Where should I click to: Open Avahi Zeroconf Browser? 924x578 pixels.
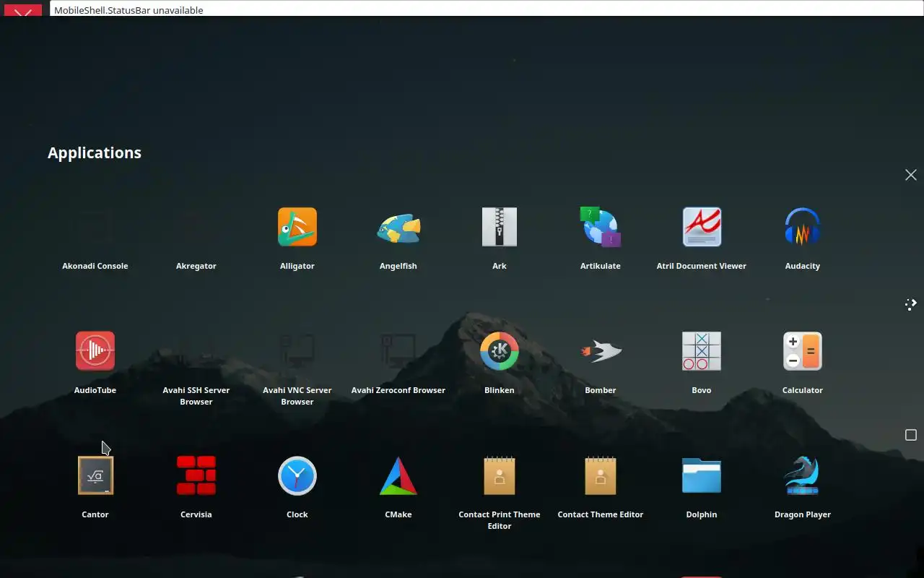tap(398, 351)
